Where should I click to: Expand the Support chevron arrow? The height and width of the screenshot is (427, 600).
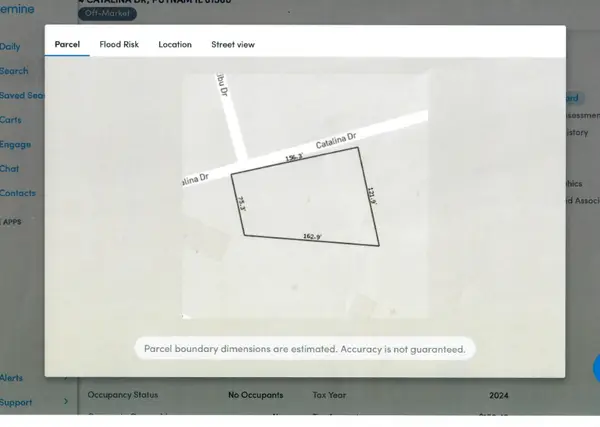(66, 401)
